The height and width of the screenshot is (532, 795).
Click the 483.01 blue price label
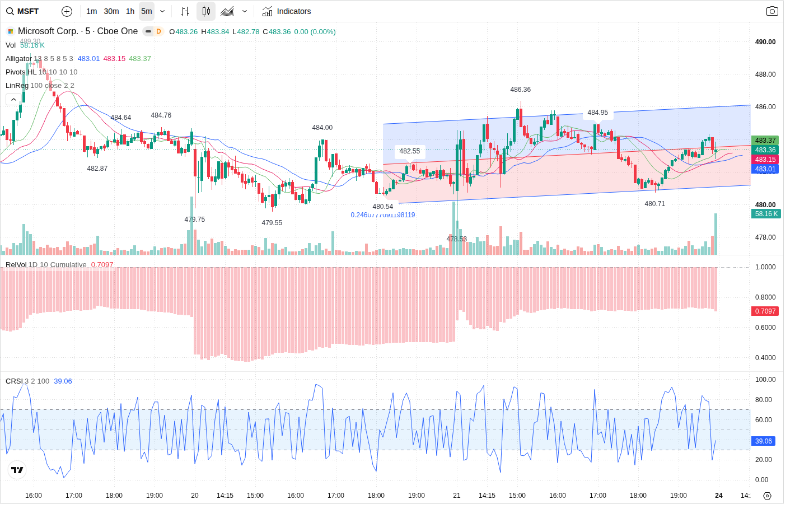(x=765, y=169)
